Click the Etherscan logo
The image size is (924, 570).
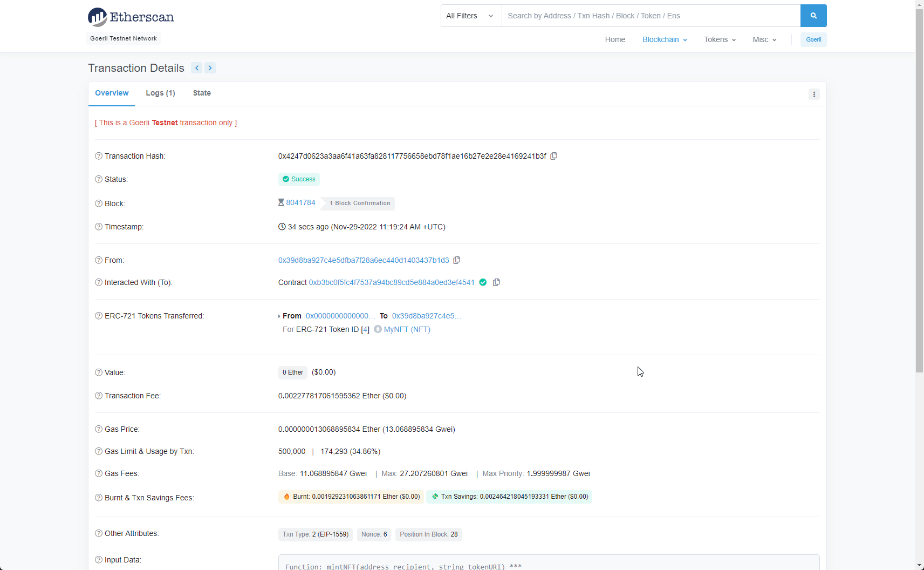click(131, 17)
